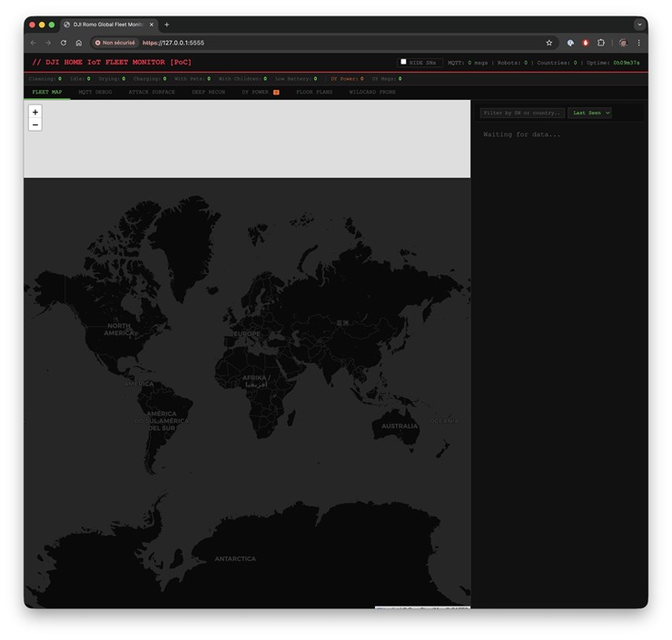Zoom out on the fleet map
The width and height of the screenshot is (672, 640).
tap(35, 124)
